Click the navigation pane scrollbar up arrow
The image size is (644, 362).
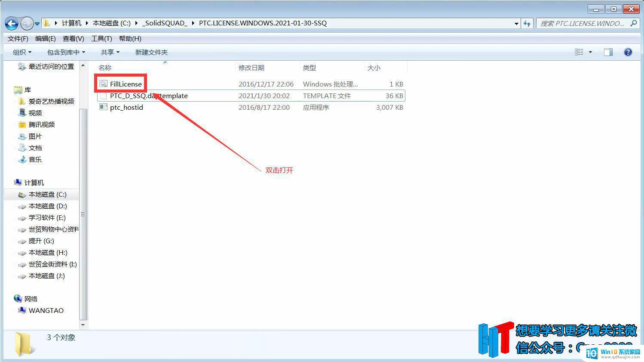point(83,65)
